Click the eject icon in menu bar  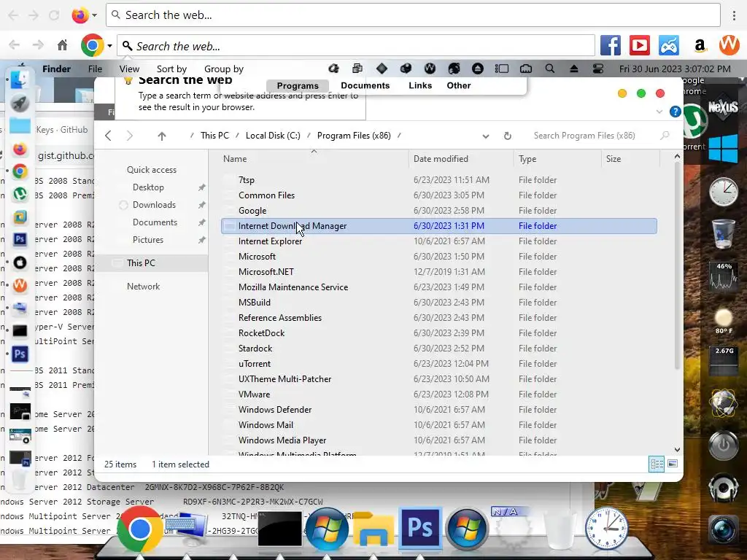(x=573, y=69)
